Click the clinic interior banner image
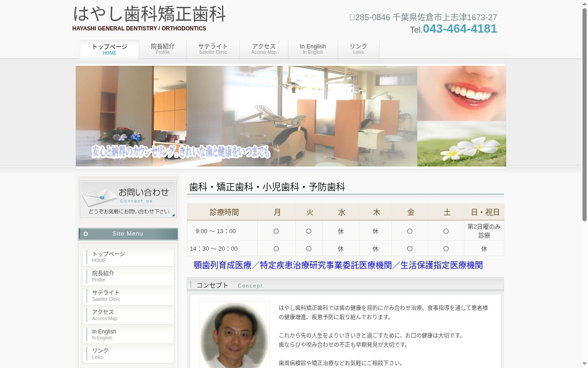This screenshot has width=588, height=368. click(291, 116)
